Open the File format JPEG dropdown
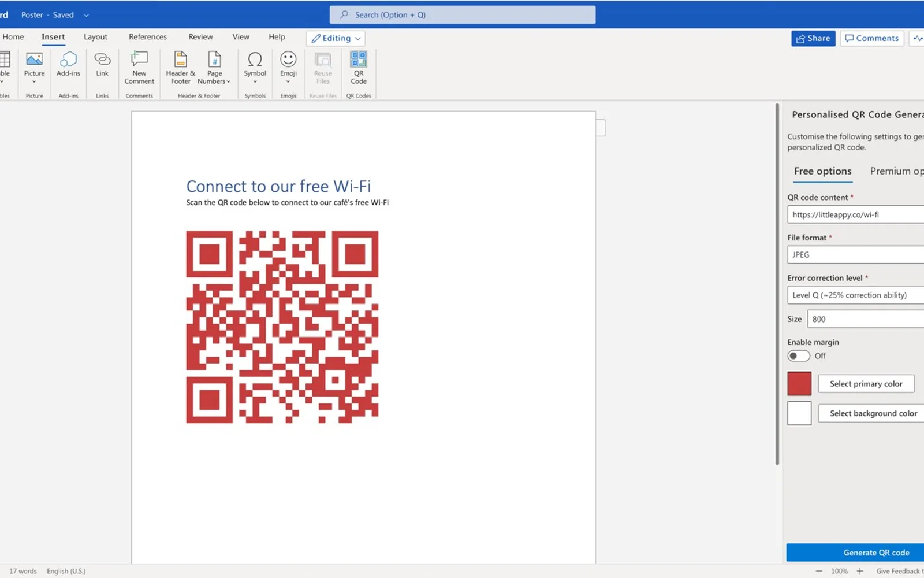The image size is (924, 578). (856, 254)
